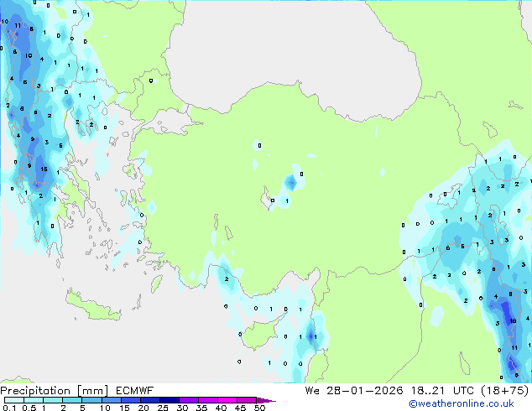Select the legend swatch between 5 and 10
Viewport: 532px width, 411px height.
click(91, 400)
